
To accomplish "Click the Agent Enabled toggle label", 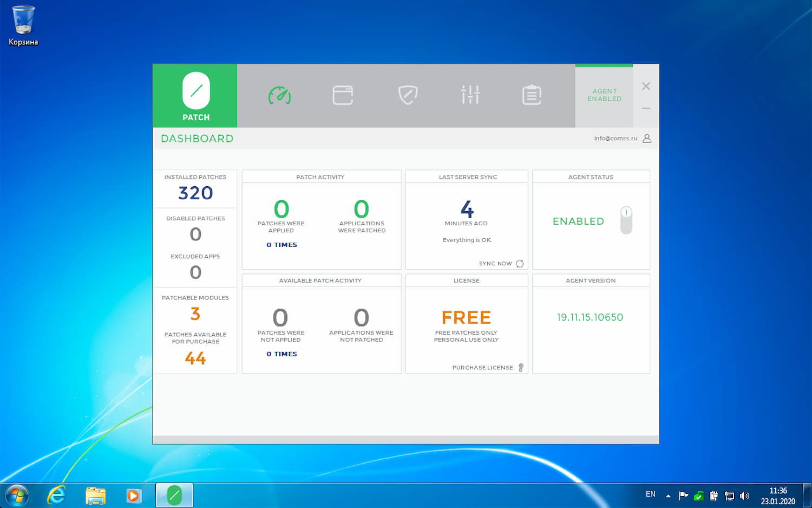I will pos(604,95).
